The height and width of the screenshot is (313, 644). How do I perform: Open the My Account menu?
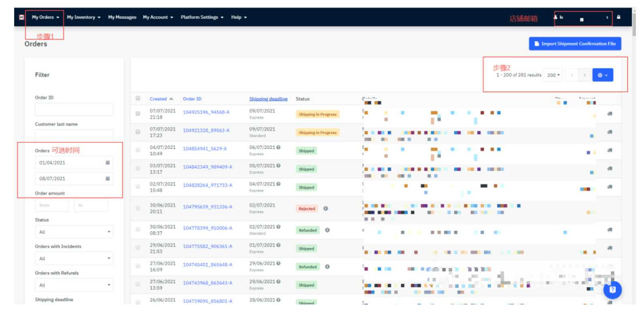pos(158,17)
